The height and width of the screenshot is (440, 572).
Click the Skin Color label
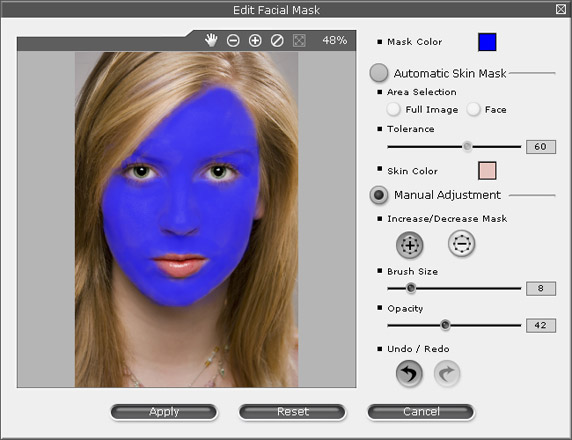click(412, 171)
